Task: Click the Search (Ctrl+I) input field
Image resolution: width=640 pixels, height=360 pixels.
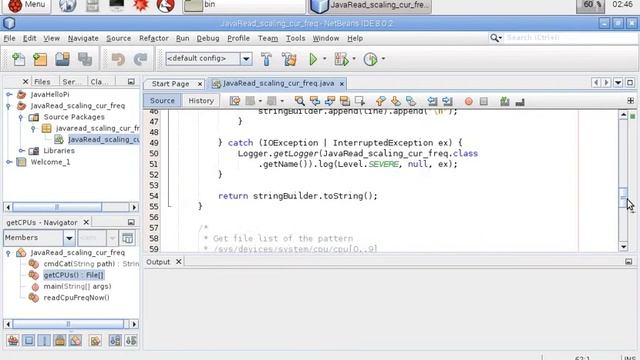Action: coord(571,38)
